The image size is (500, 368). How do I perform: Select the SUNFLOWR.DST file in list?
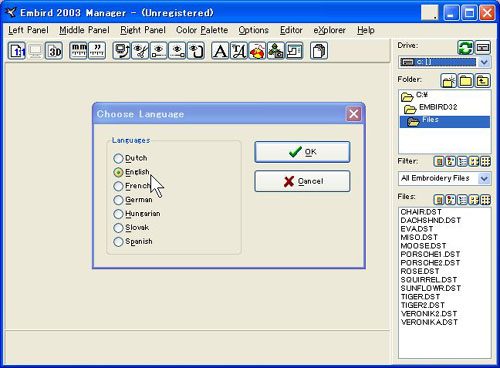tap(431, 288)
